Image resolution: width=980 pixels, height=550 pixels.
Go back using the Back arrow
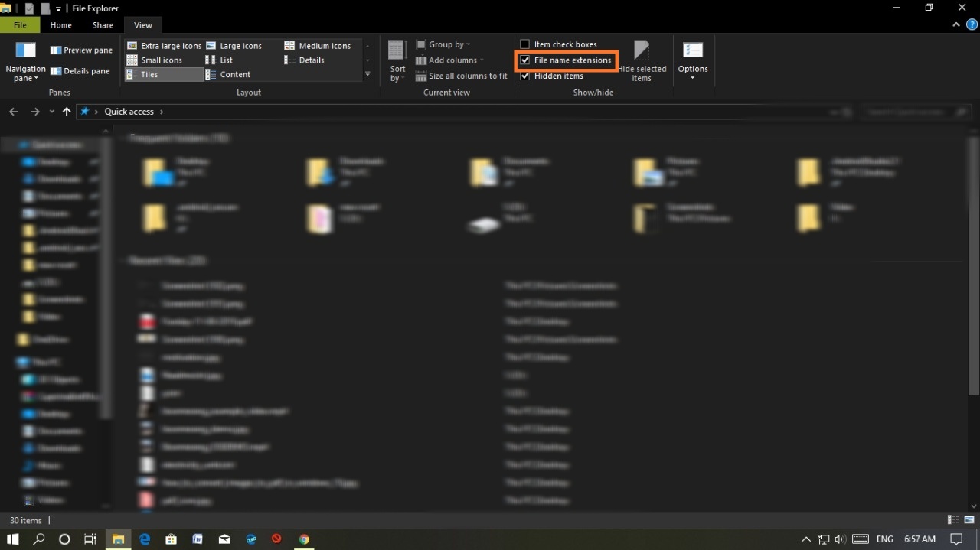(14, 112)
